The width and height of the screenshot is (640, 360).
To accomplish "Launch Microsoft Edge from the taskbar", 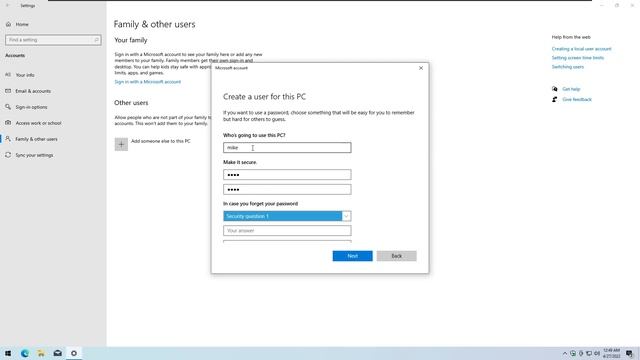I will coord(24,353).
